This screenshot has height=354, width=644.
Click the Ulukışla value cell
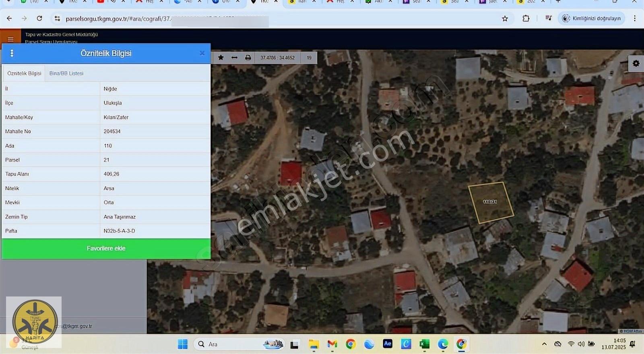click(155, 103)
